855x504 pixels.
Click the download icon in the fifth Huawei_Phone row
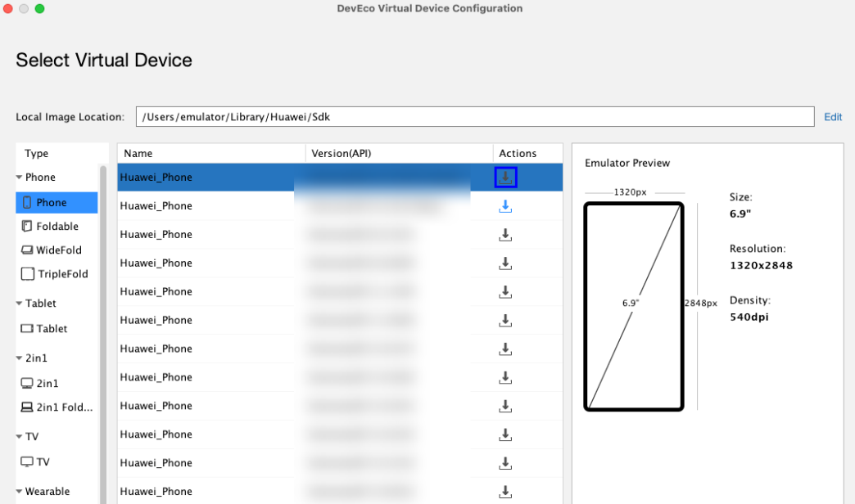(505, 292)
